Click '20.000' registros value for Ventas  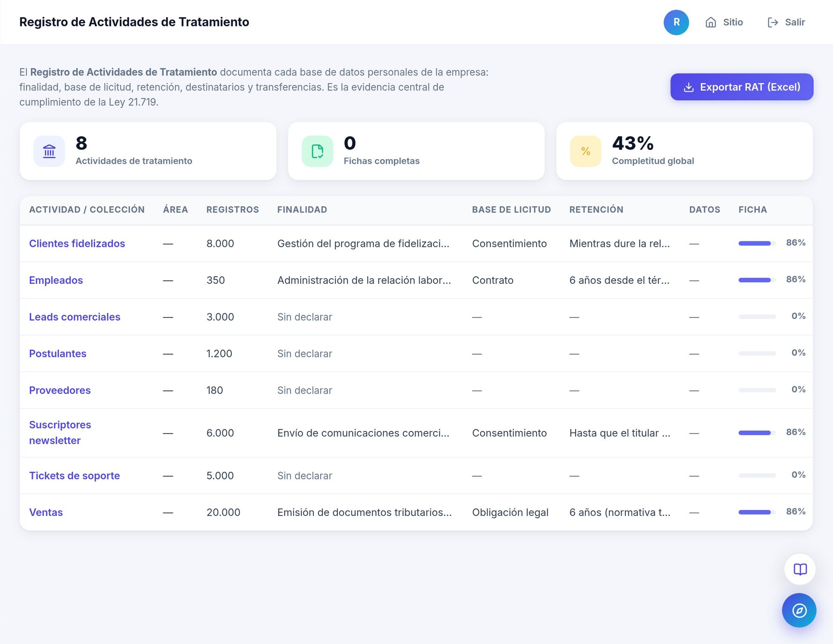tap(223, 512)
